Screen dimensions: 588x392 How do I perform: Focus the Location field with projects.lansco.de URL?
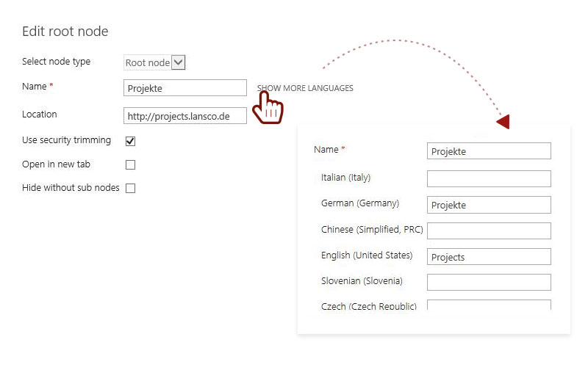(185, 116)
